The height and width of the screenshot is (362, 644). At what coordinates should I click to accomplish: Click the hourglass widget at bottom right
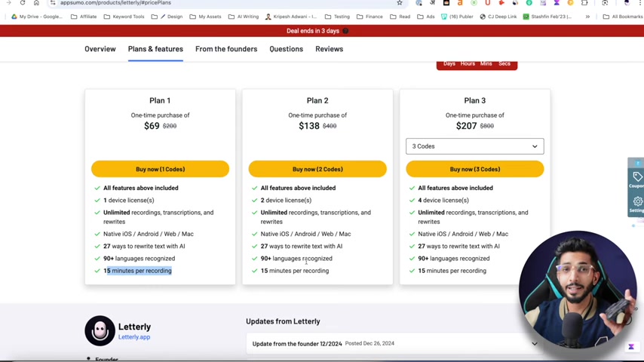coord(631,347)
